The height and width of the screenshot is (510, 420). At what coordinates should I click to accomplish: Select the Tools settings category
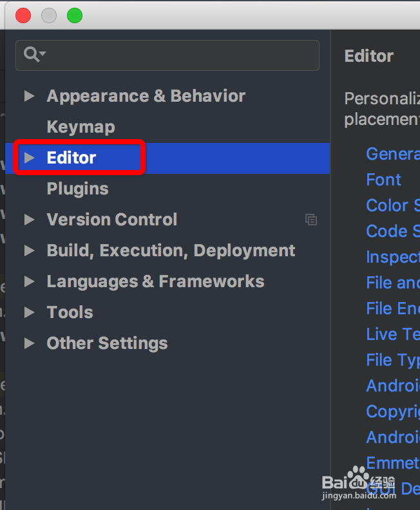pos(70,312)
